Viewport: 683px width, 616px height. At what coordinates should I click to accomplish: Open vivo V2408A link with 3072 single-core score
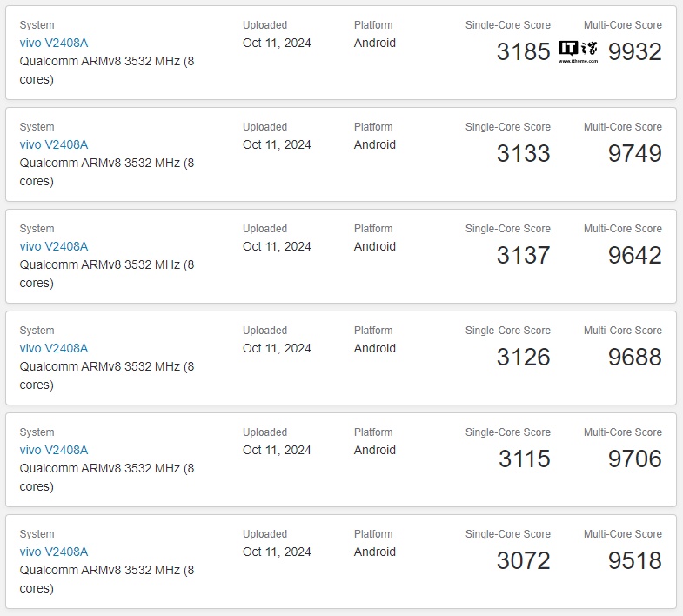[54, 552]
